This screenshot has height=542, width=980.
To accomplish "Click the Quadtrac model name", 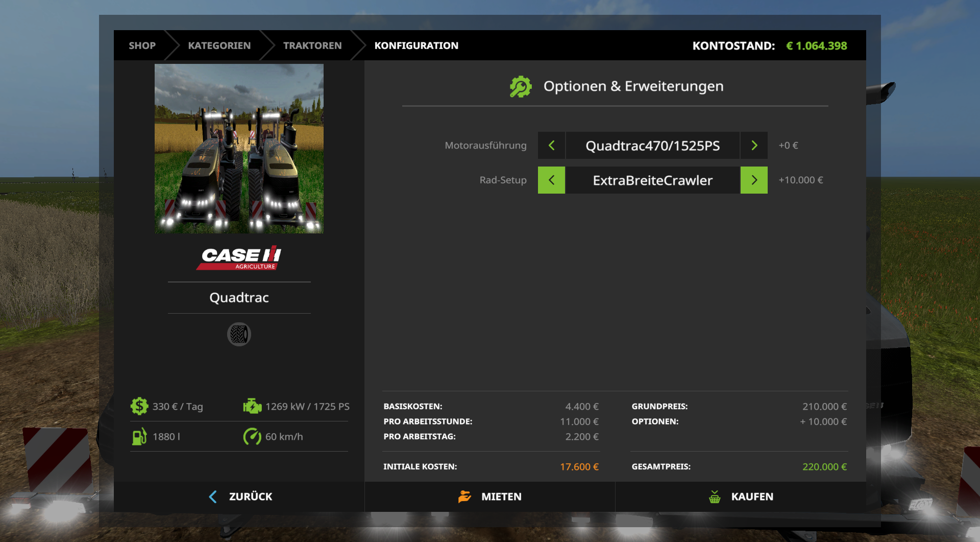I will point(239,297).
